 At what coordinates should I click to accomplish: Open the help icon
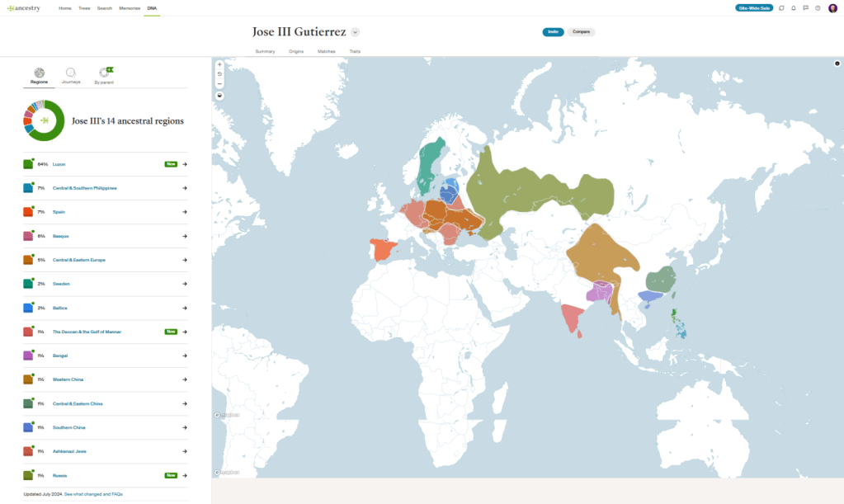coord(818,7)
